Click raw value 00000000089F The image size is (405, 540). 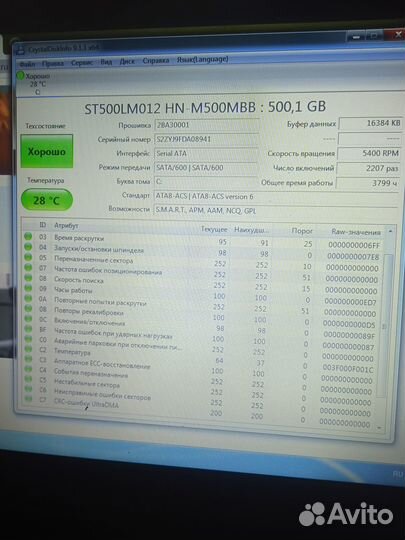[349, 335]
